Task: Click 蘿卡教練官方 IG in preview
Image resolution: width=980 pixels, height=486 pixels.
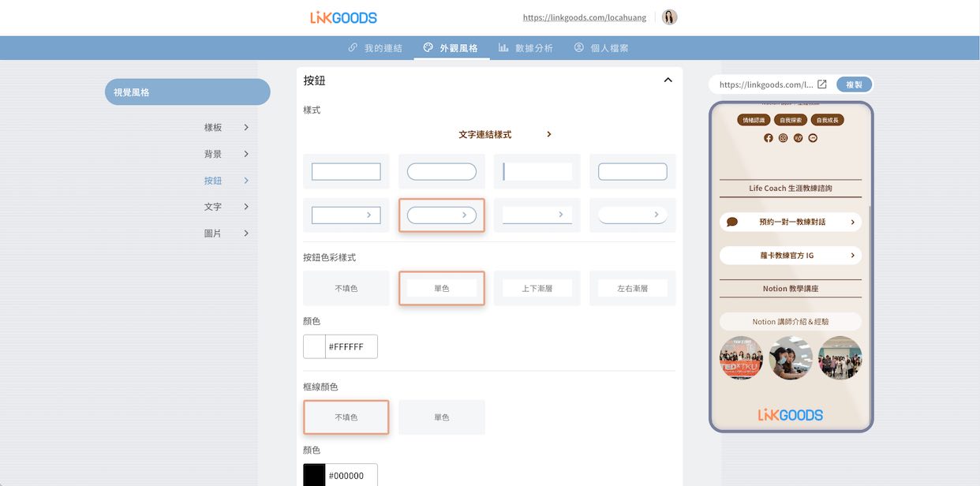Action: [791, 256]
